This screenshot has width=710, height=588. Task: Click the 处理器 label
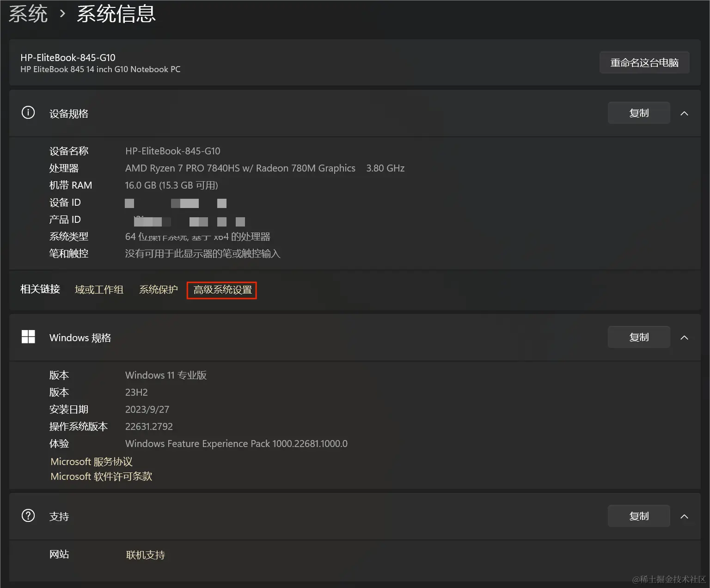click(64, 168)
